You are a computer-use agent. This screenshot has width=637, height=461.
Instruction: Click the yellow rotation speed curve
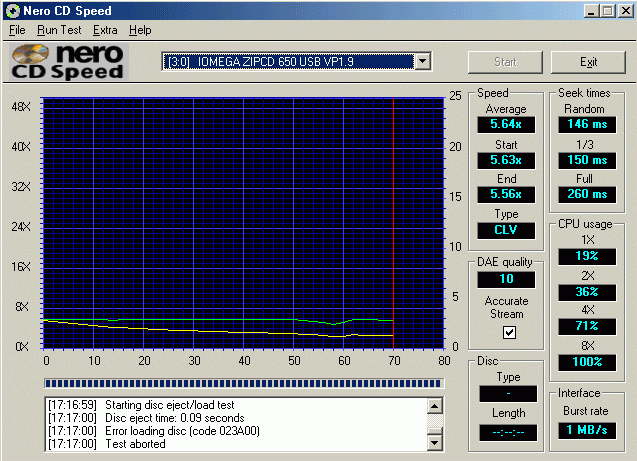click(219, 331)
